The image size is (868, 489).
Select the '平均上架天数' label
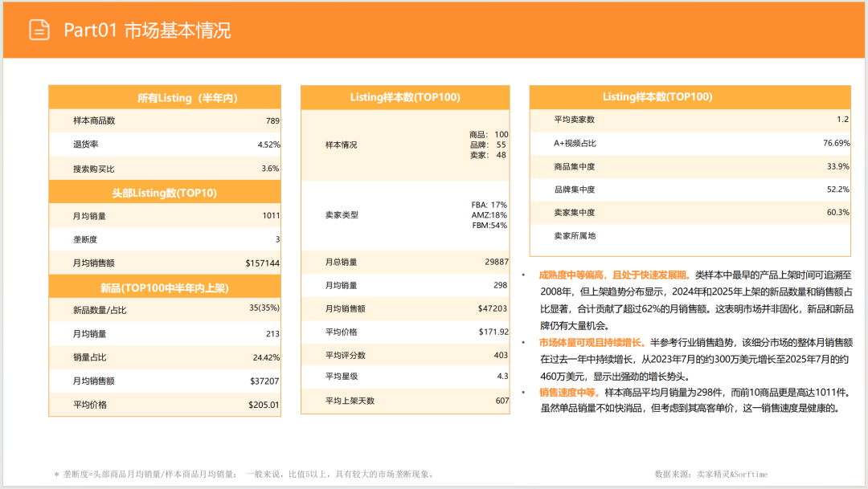click(x=350, y=401)
